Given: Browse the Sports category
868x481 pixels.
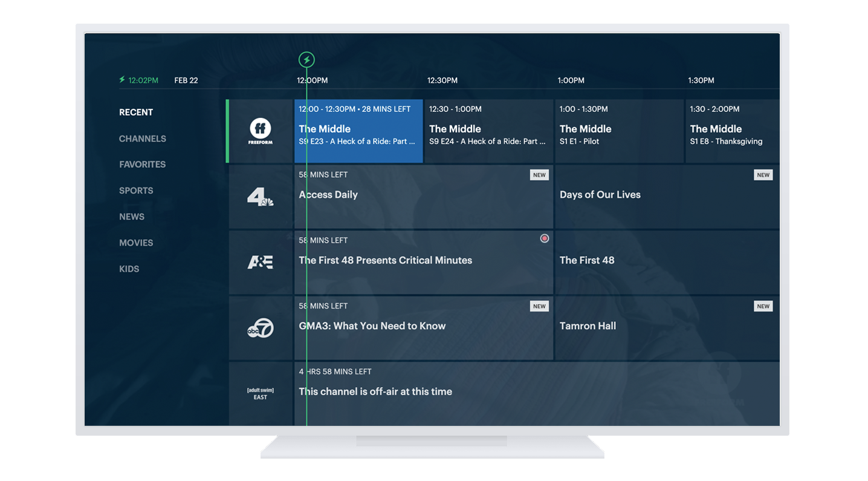Looking at the screenshot, I should 136,191.
